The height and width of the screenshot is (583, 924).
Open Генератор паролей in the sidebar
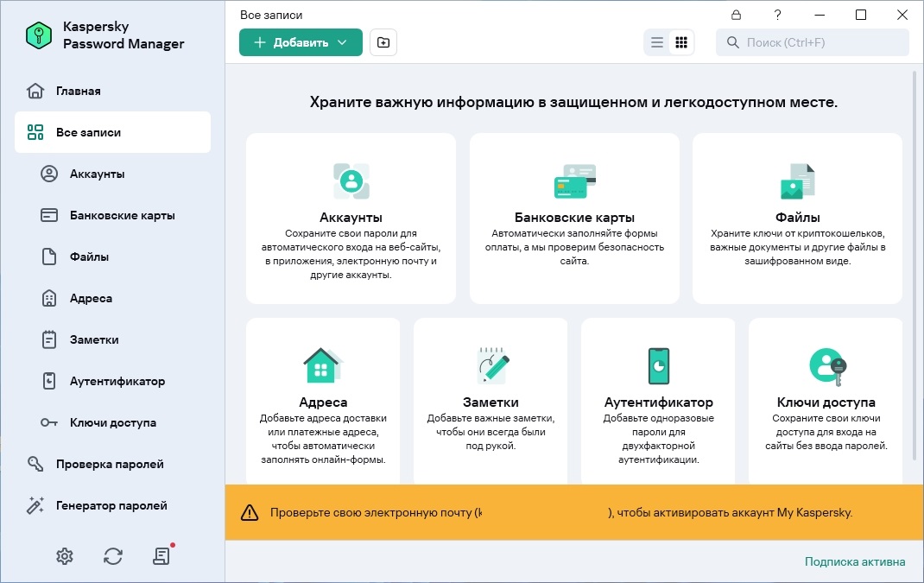click(112, 505)
